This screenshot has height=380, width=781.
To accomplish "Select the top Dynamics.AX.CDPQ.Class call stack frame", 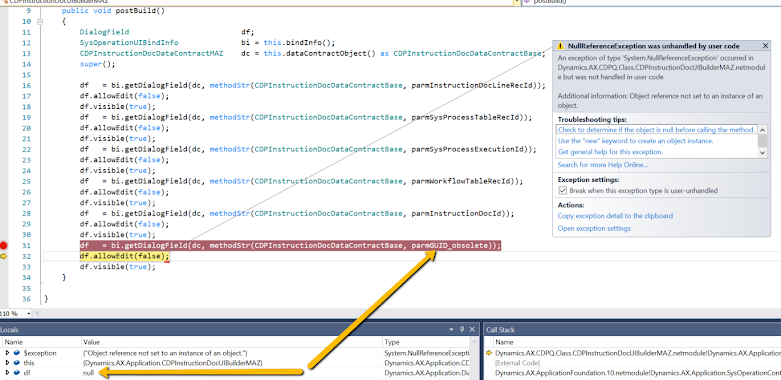I will (x=638, y=353).
